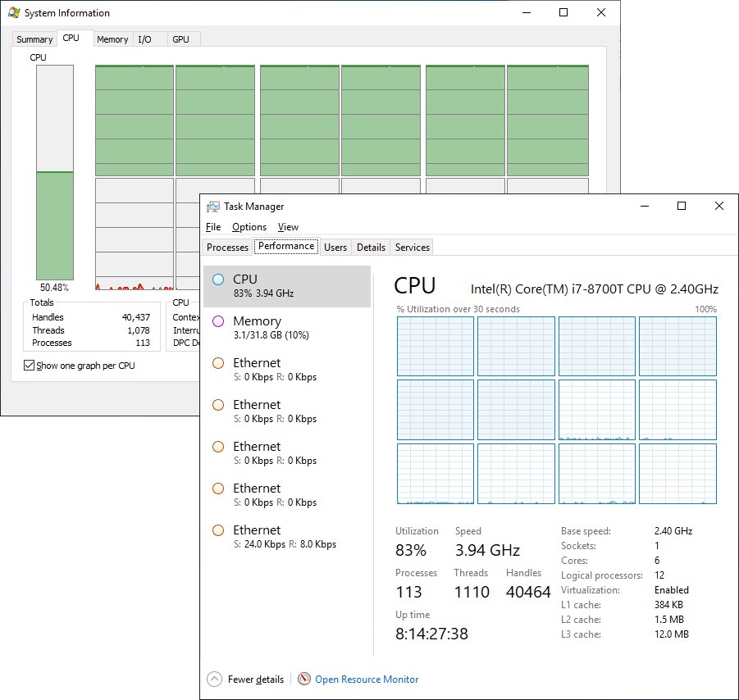Screen dimensions: 739x700
Task: Switch to Users tab in Task Manager
Action: pos(335,248)
